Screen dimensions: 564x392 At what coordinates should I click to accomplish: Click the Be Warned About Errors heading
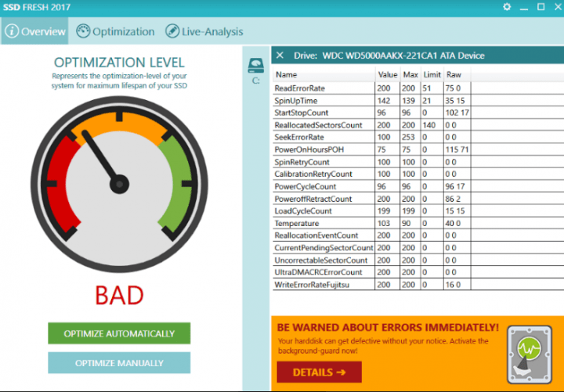tap(388, 327)
